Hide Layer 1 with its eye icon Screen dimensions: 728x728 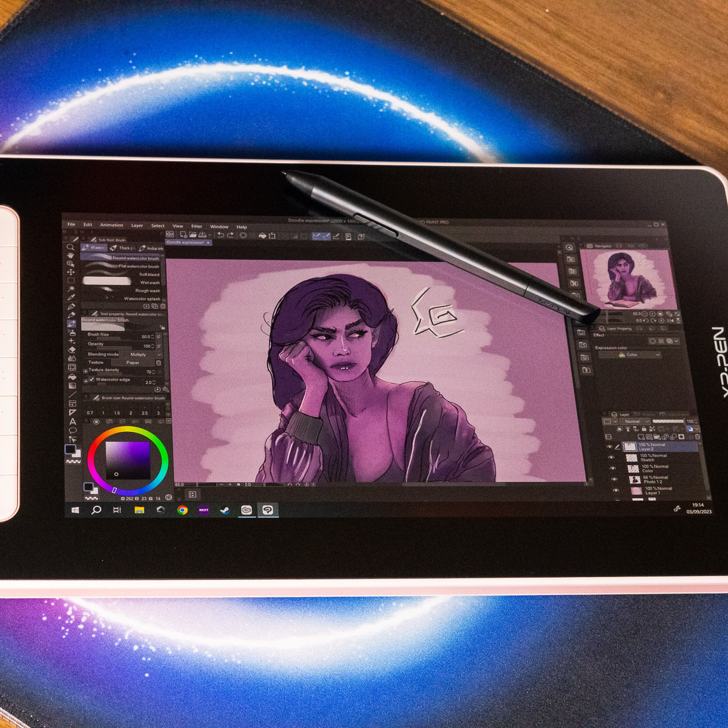616,490
